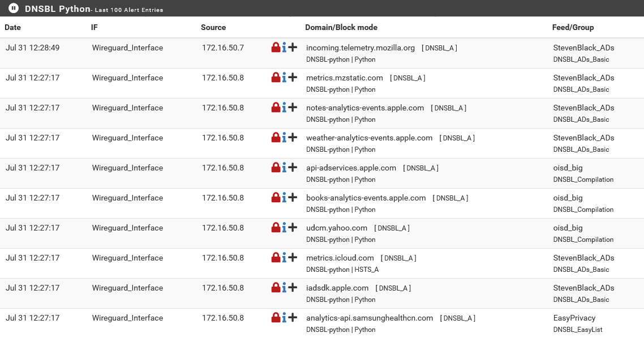Unlock udcm.yahoo.com using red lock
This screenshot has height=337, width=644.
276,227
